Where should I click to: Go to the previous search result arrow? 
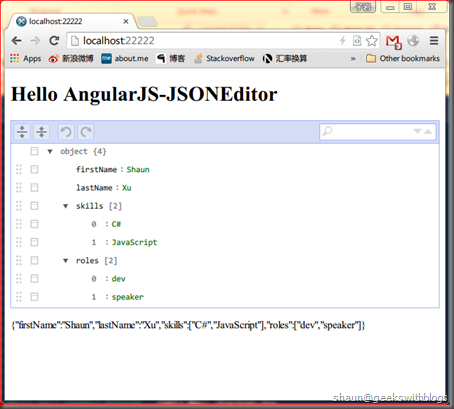(x=428, y=131)
